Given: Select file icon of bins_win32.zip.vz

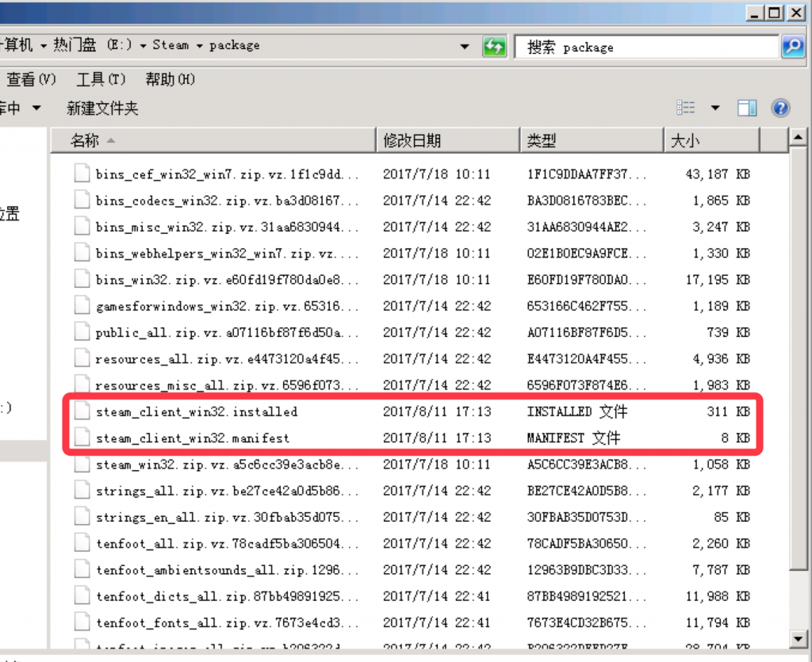Looking at the screenshot, I should tap(82, 278).
